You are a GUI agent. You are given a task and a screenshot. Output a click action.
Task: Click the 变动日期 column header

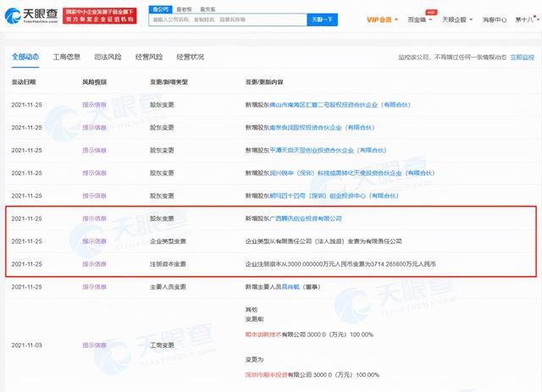point(24,82)
